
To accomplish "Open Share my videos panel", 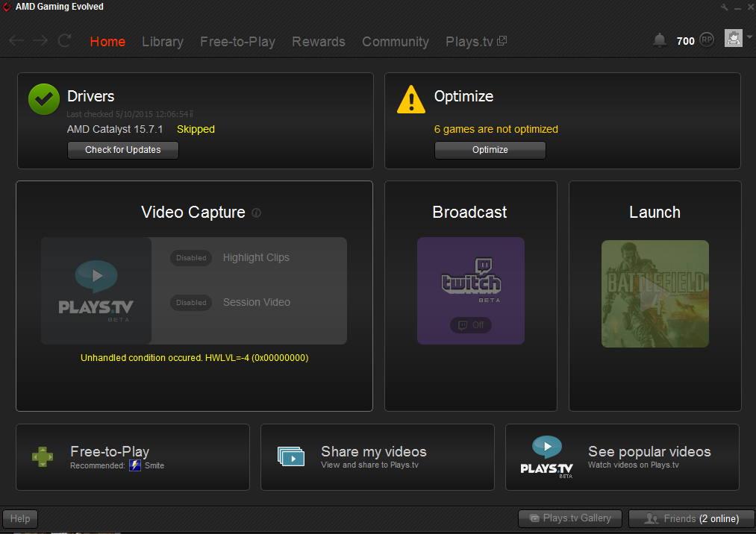I will pyautogui.click(x=378, y=457).
